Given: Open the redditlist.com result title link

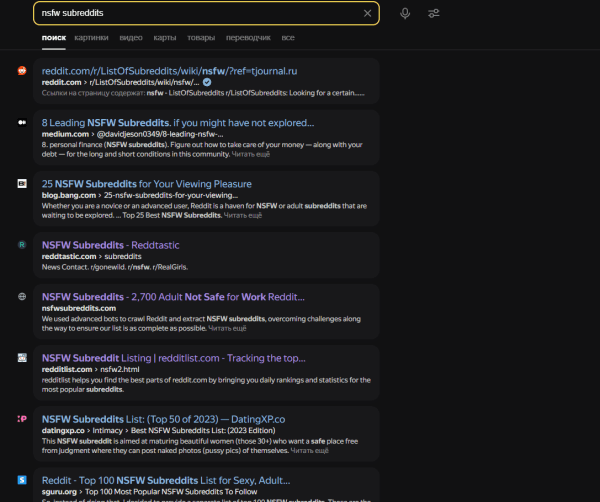Looking at the screenshot, I should (x=173, y=357).
